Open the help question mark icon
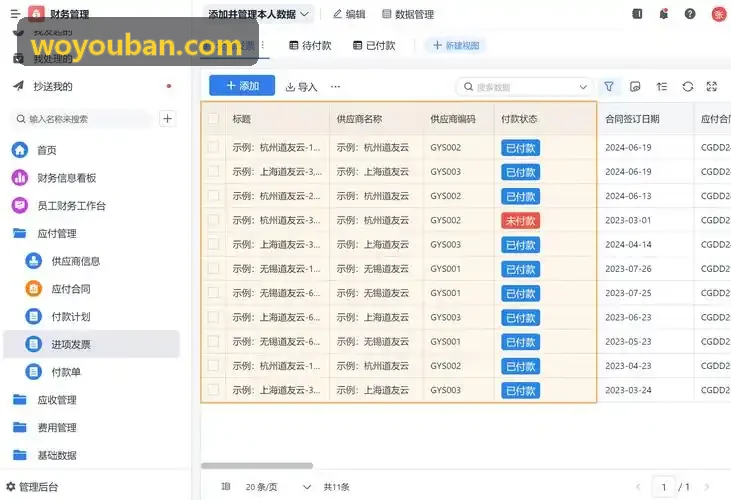Viewport: 731px width, 500px height. pyautogui.click(x=690, y=14)
